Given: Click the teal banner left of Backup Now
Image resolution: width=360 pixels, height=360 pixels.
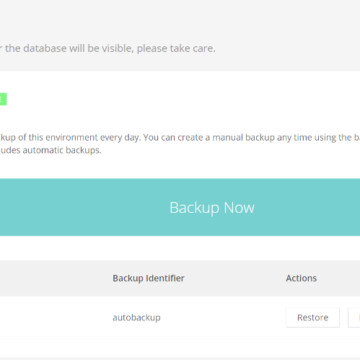Looking at the screenshot, I should 83,207.
